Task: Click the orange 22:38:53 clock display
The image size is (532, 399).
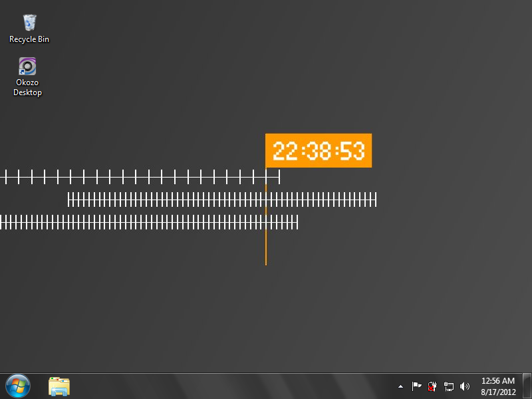Action: tap(319, 151)
